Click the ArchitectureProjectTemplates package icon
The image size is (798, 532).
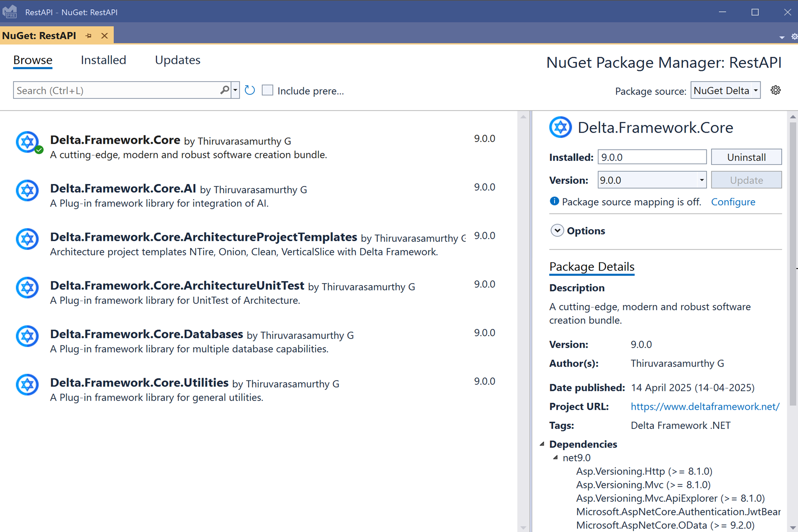(28, 239)
